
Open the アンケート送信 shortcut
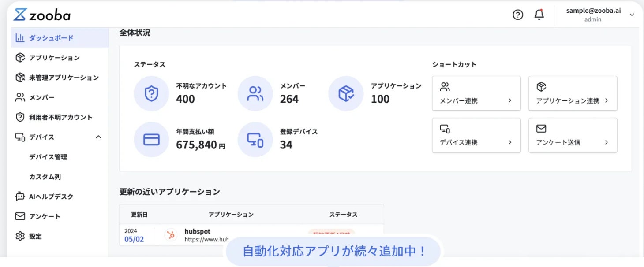pyautogui.click(x=573, y=135)
